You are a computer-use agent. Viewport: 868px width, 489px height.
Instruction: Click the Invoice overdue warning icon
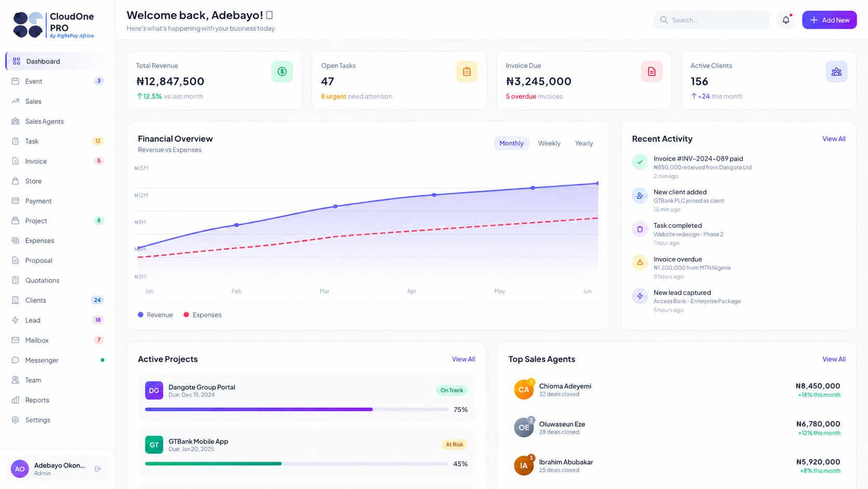(640, 262)
